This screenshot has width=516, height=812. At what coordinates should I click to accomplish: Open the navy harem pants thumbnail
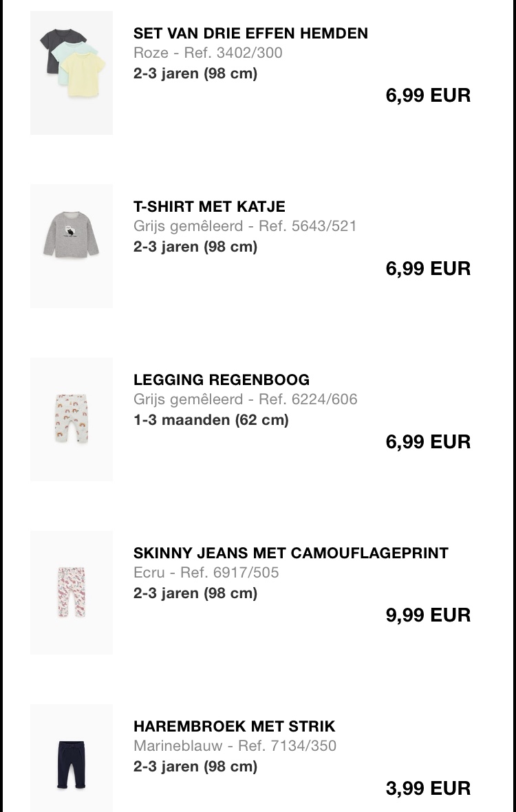[x=72, y=760]
